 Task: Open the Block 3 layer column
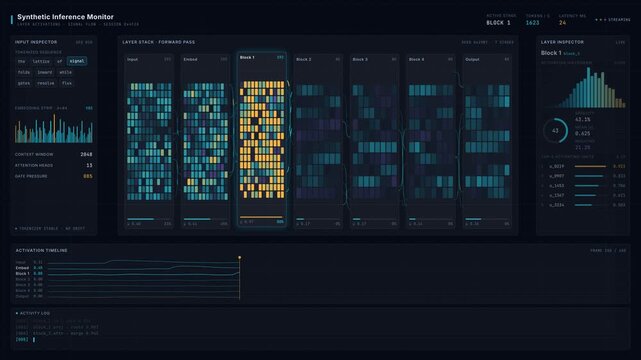pos(374,141)
